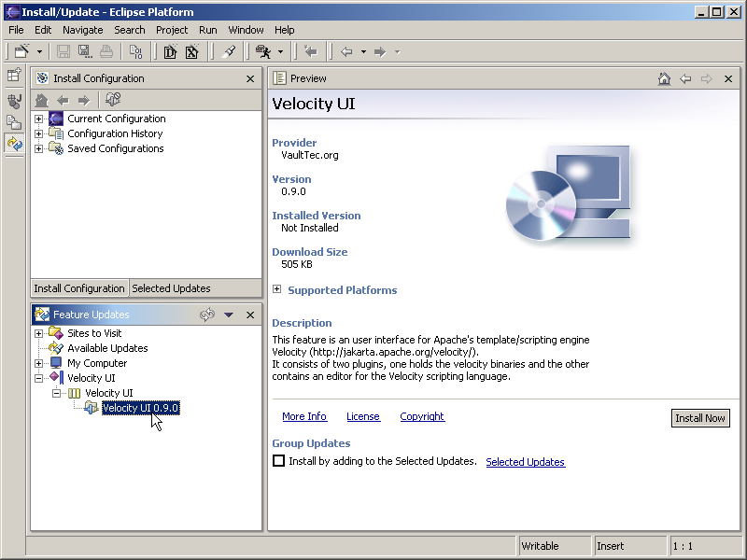
Task: Click the Save toolbar icon
Action: tap(63, 52)
